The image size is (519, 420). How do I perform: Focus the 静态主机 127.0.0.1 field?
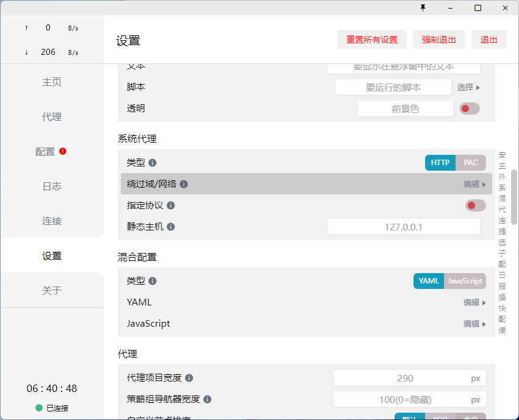click(x=404, y=227)
